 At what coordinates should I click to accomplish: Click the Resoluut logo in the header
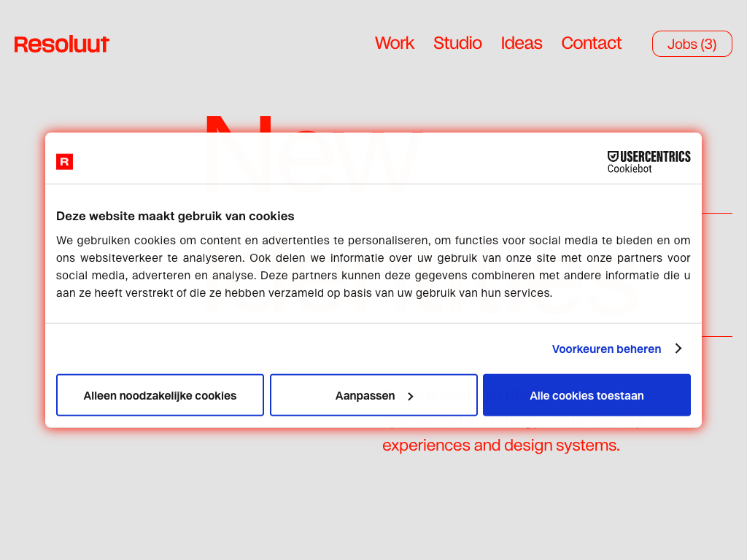tap(62, 44)
